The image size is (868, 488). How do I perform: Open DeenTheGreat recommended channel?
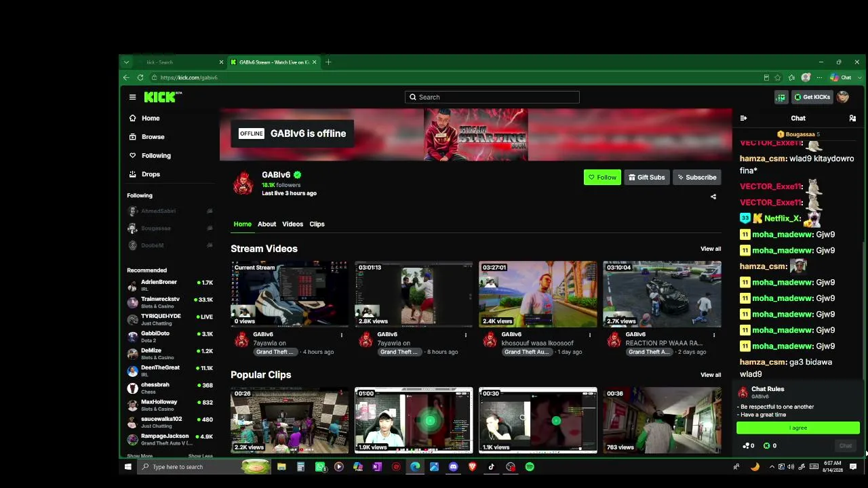point(170,371)
